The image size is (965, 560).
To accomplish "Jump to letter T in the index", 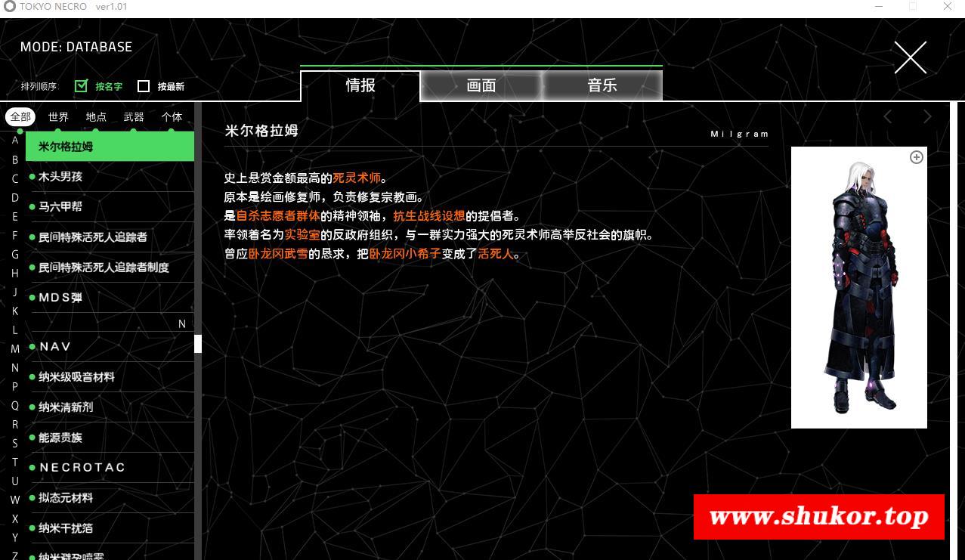I will [x=15, y=462].
